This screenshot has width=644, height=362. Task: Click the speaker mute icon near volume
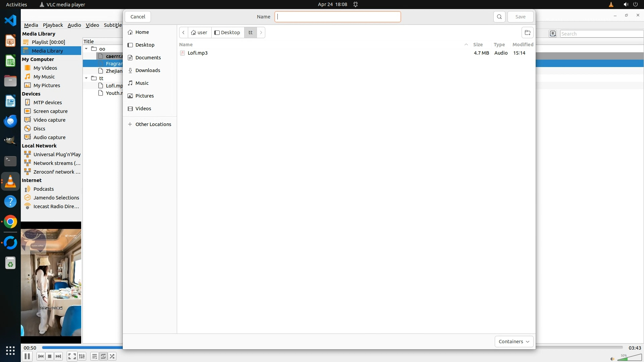click(612, 359)
